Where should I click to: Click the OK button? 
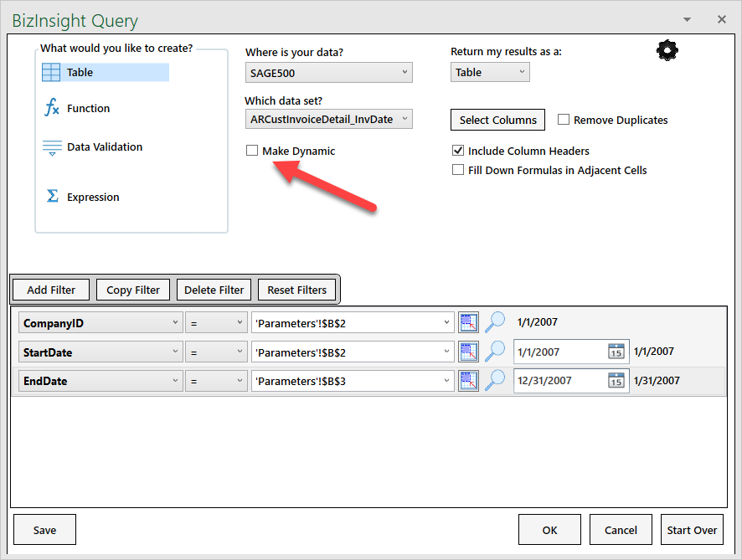coord(549,530)
